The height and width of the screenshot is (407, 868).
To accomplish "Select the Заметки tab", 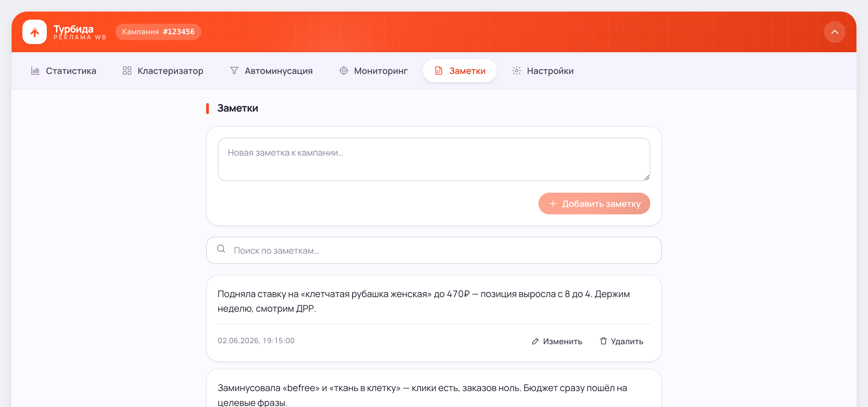I will coord(460,71).
